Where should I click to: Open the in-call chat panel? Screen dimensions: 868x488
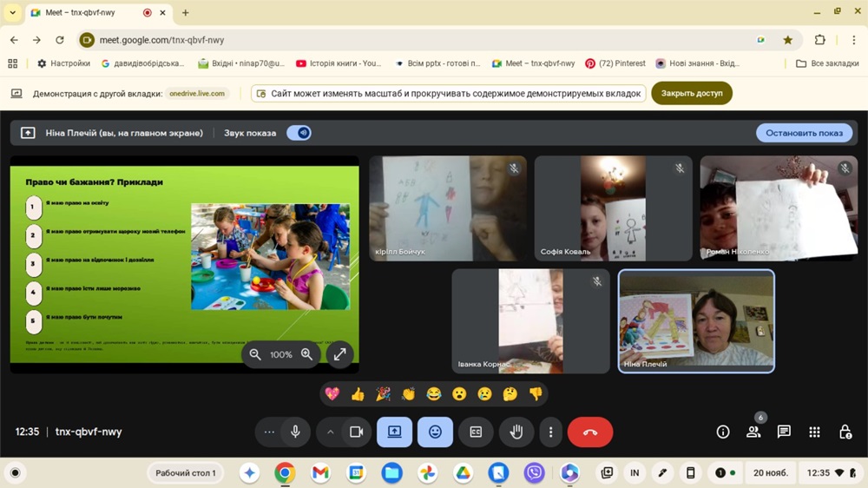(784, 432)
